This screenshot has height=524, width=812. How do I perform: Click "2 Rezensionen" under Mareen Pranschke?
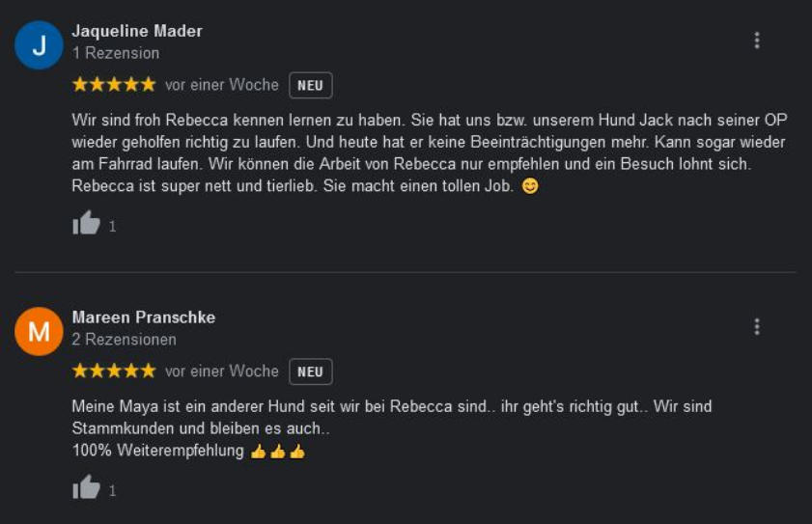pyautogui.click(x=125, y=340)
